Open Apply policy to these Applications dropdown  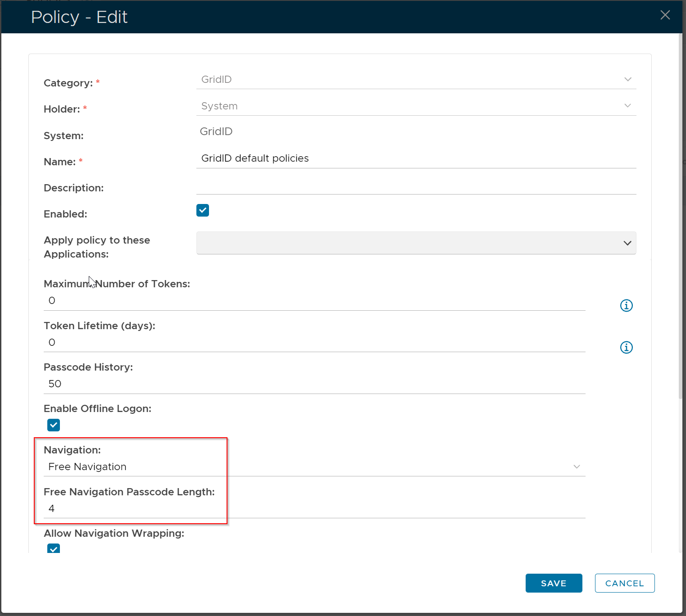click(416, 243)
